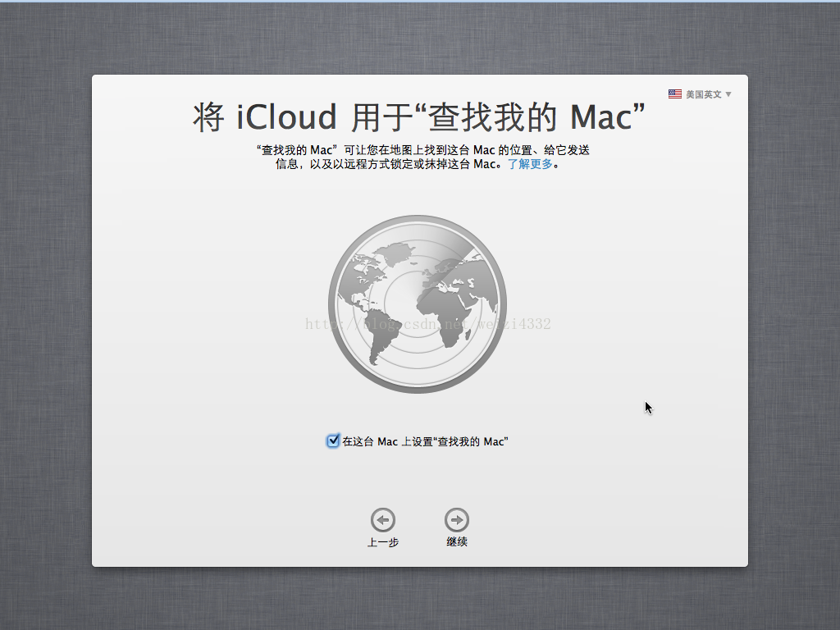Viewport: 840px width, 630px height.
Task: Click the US flag input source icon
Action: pyautogui.click(x=675, y=94)
